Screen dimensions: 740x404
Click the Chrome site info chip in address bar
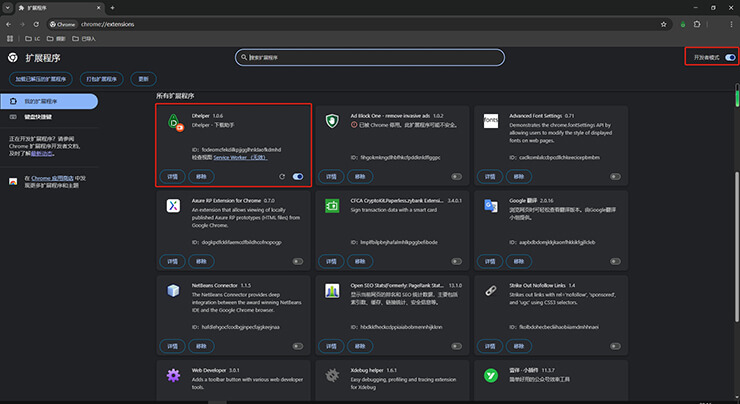point(63,24)
